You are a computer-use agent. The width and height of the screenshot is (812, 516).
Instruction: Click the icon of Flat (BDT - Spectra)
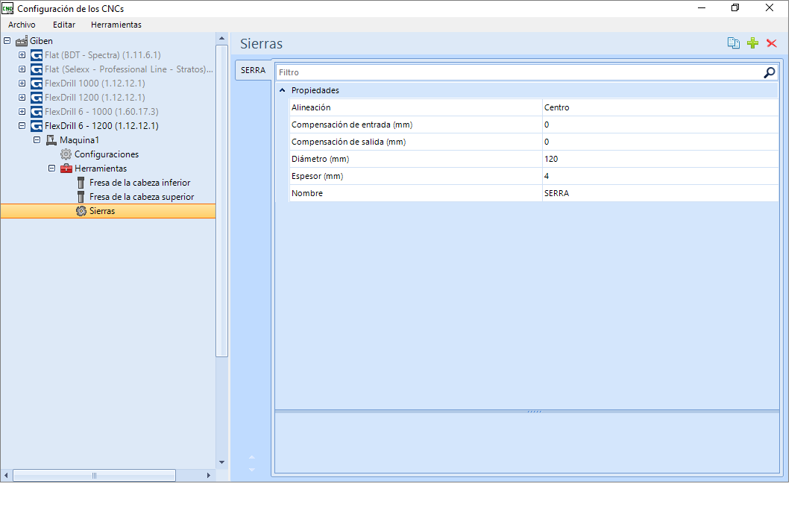pos(37,55)
